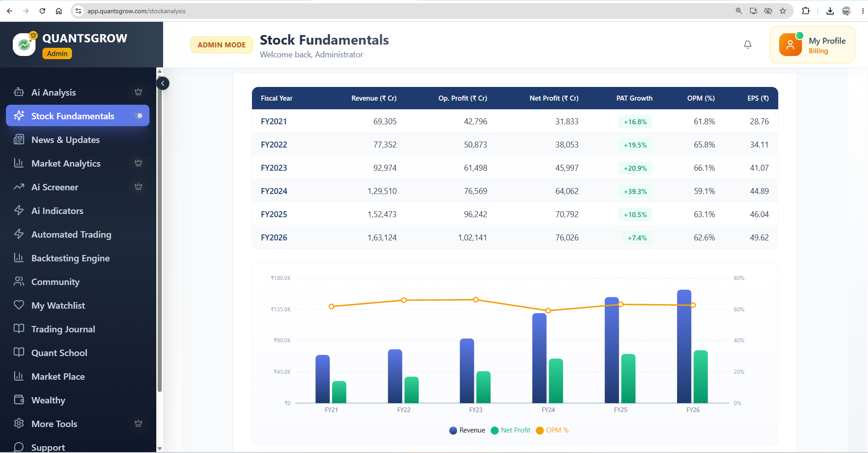Click the crown beside Market Analytics
868x453 pixels.
[139, 163]
